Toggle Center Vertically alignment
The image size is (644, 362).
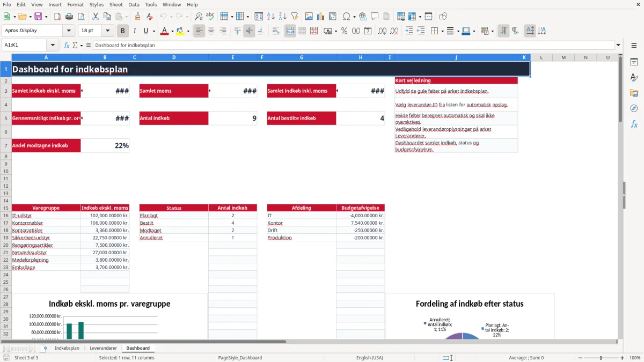pyautogui.click(x=249, y=31)
